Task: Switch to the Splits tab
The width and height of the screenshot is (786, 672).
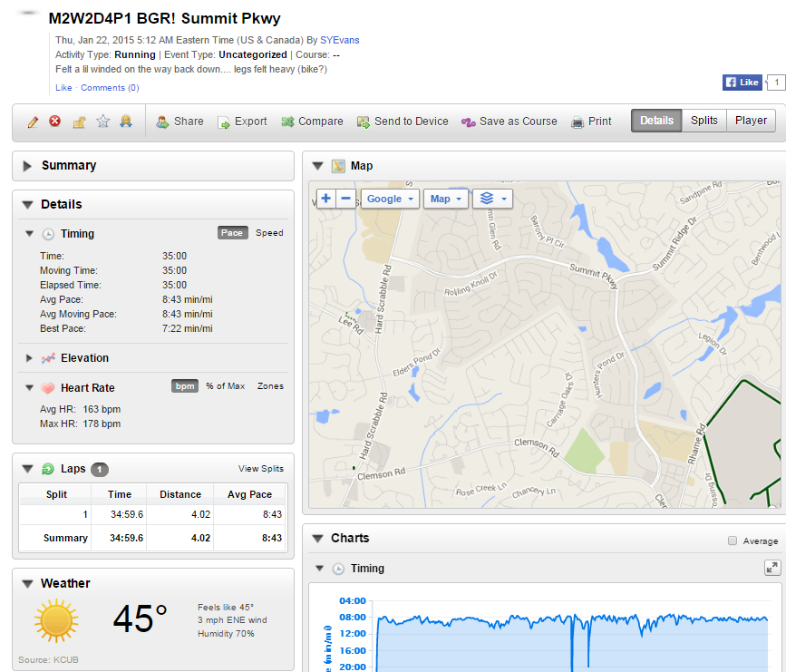Action: tap(704, 121)
